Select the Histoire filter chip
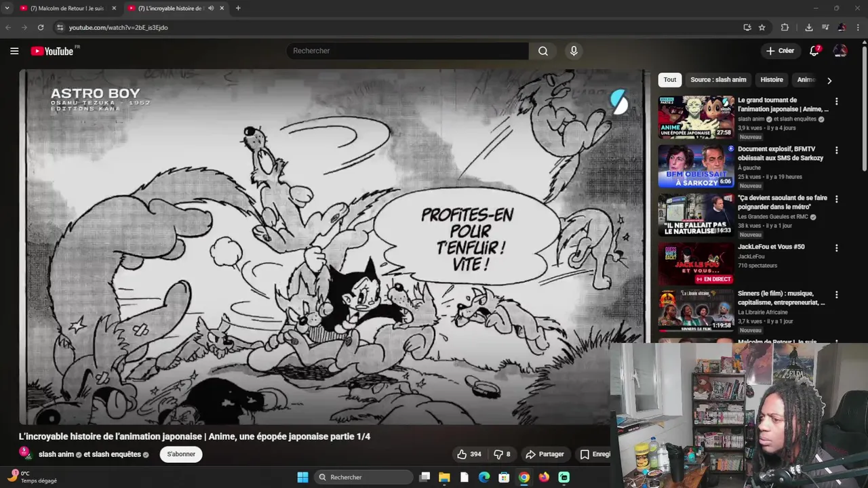 tap(772, 80)
